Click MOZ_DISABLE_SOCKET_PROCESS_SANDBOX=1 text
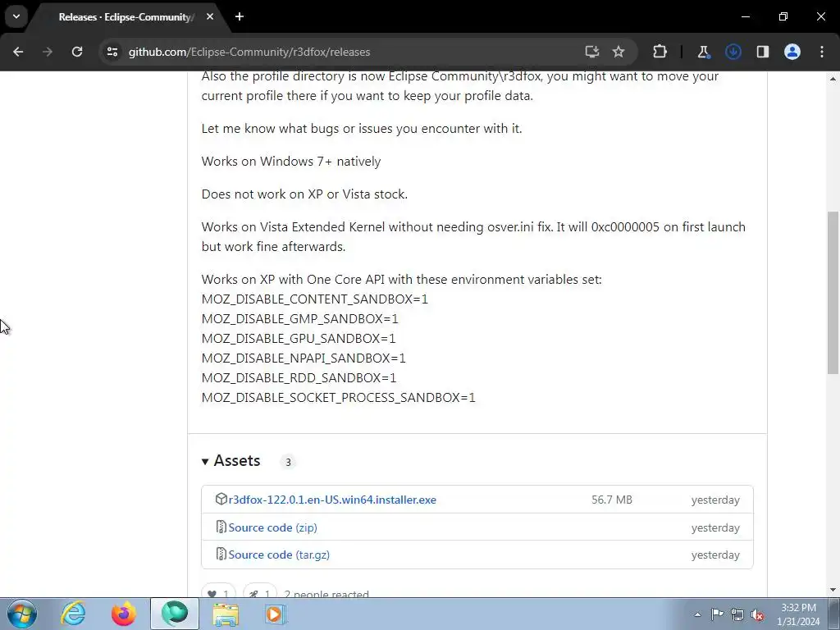 [x=339, y=398]
